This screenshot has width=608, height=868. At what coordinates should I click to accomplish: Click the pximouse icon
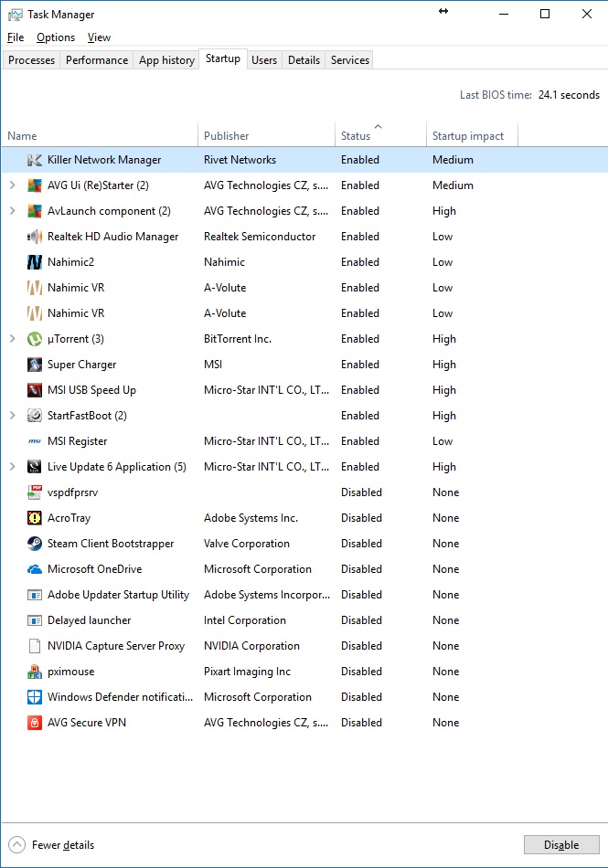[35, 672]
